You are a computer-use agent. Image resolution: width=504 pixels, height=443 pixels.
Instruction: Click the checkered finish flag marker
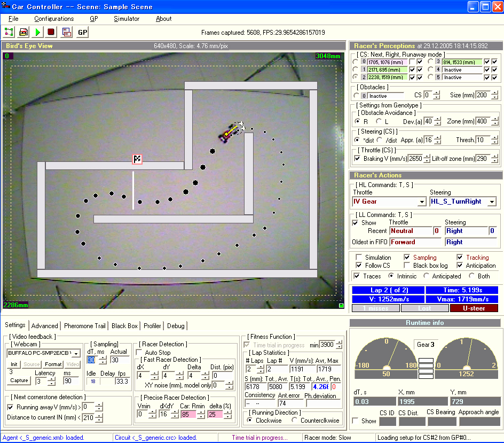coord(137,159)
